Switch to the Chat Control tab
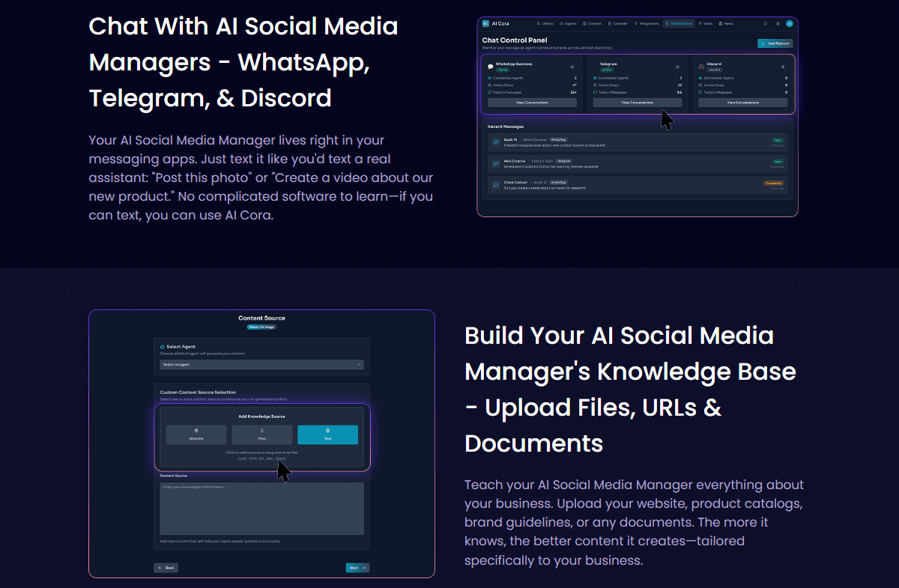899x588 pixels. (x=679, y=24)
